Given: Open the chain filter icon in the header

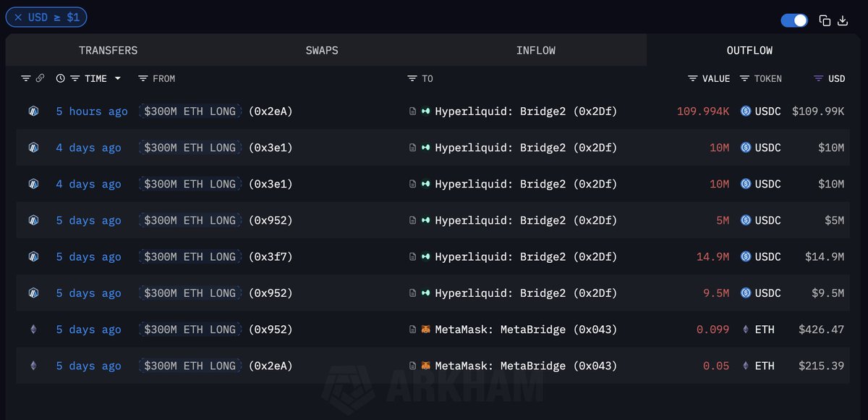Looking at the screenshot, I should [x=26, y=78].
